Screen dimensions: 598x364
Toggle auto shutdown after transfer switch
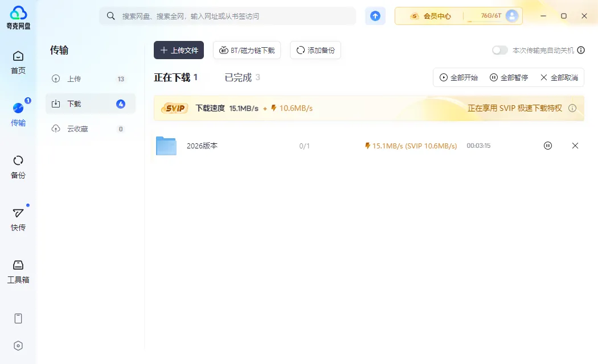pos(499,50)
